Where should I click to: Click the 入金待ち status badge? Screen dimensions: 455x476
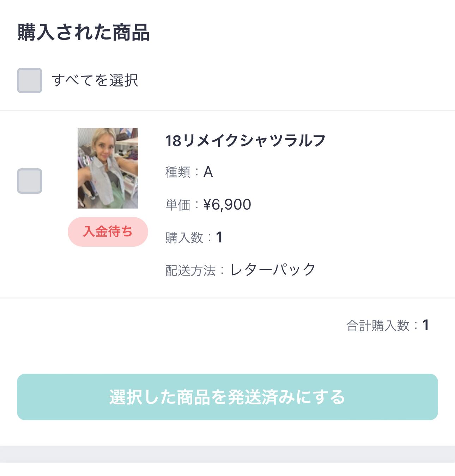(108, 232)
